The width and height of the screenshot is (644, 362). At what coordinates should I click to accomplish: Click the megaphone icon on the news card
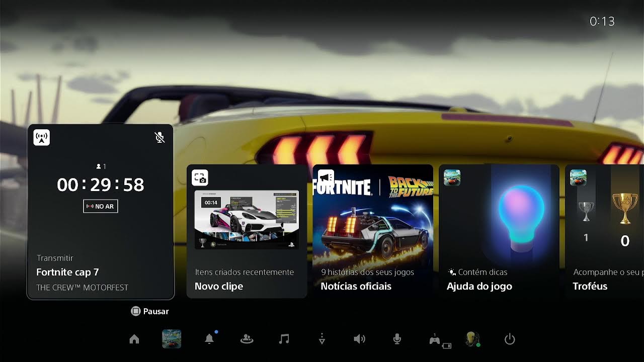(326, 177)
